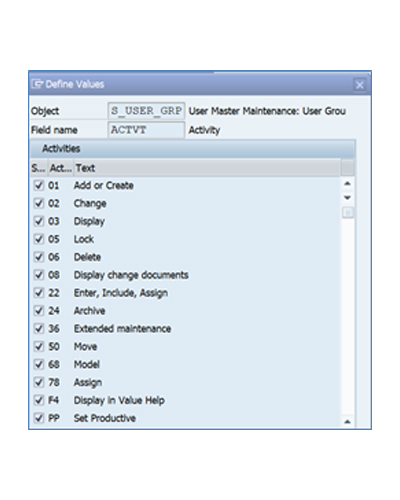
Task: Toggle the 03 Display checkbox
Action: (39, 221)
